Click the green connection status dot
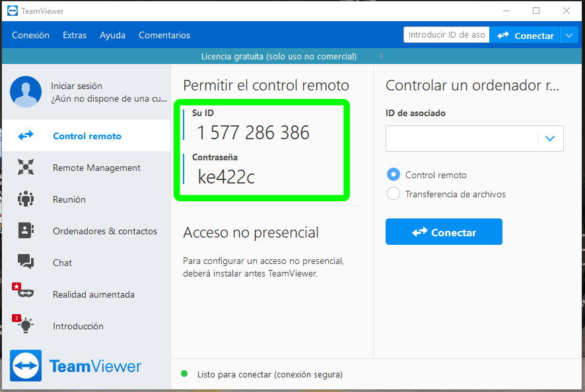The width and height of the screenshot is (585, 392). (184, 374)
